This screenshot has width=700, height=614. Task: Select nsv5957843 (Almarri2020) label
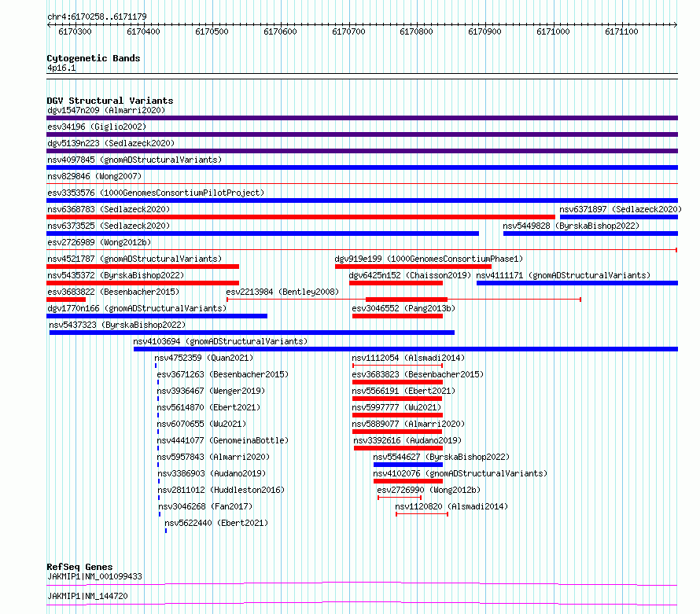pyautogui.click(x=213, y=457)
